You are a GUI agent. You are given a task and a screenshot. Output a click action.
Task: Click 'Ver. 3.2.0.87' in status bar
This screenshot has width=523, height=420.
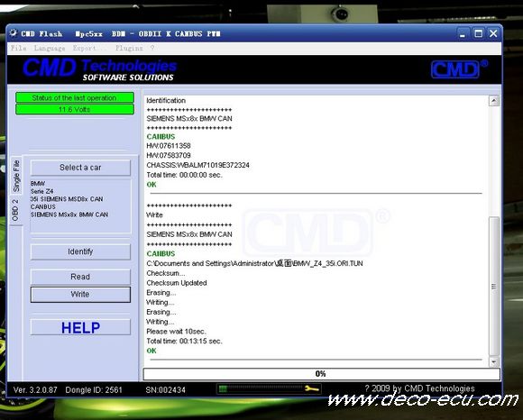click(35, 389)
